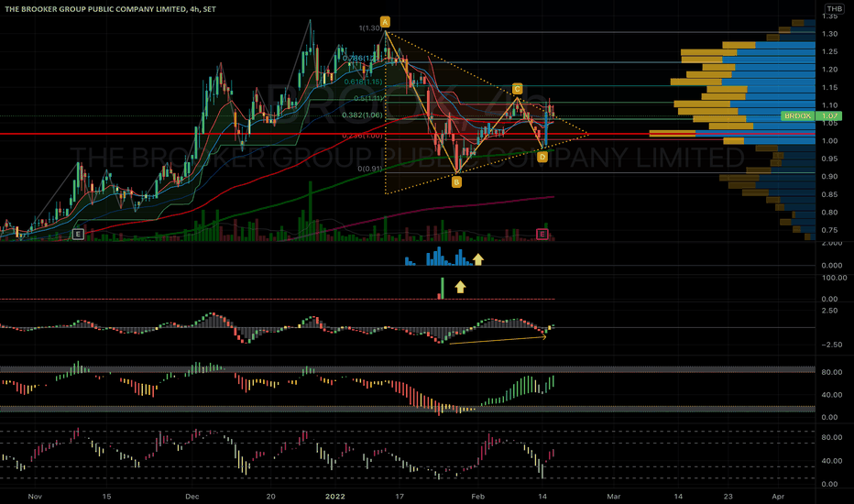Viewport: 854px width, 504px height.
Task: Open the THB currency selector
Action: (x=834, y=9)
